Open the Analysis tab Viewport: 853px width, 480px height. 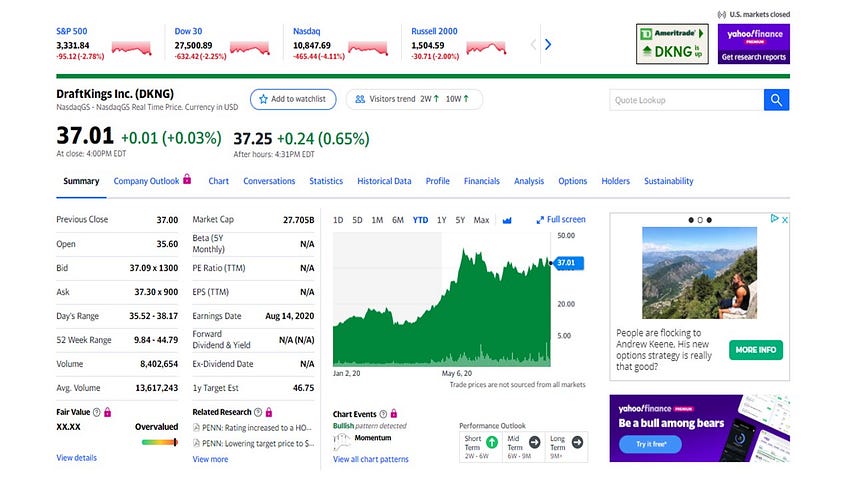[529, 181]
